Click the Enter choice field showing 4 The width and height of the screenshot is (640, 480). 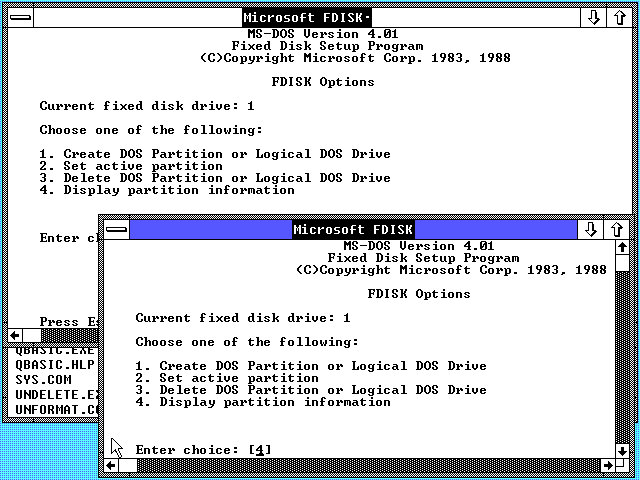(x=260, y=450)
